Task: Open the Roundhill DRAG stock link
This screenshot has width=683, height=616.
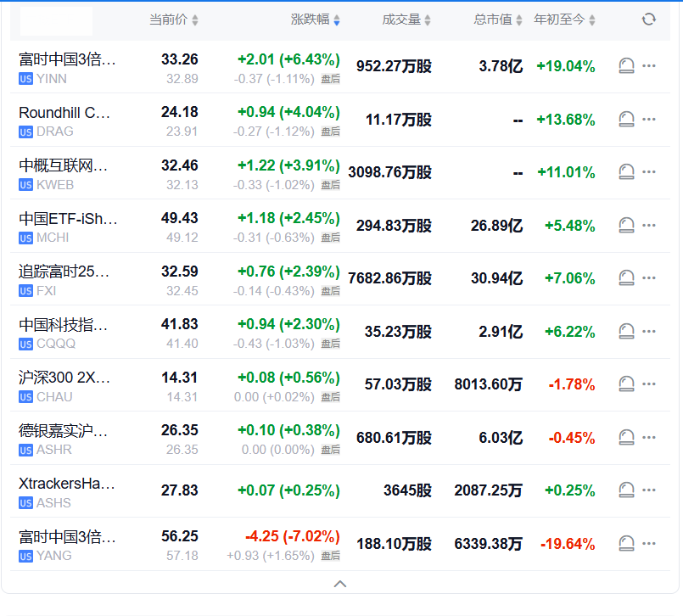Action: point(64,121)
